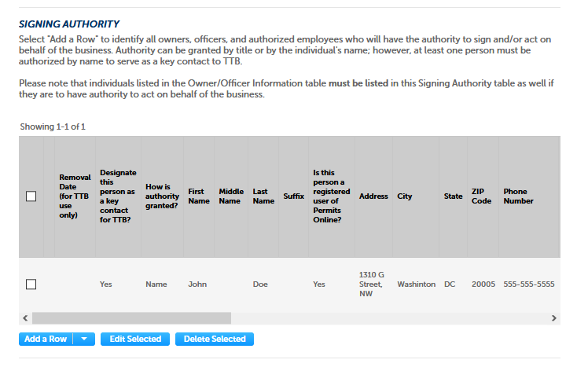The image size is (588, 367).
Task: Click the Doe last name cell
Action: click(x=260, y=284)
